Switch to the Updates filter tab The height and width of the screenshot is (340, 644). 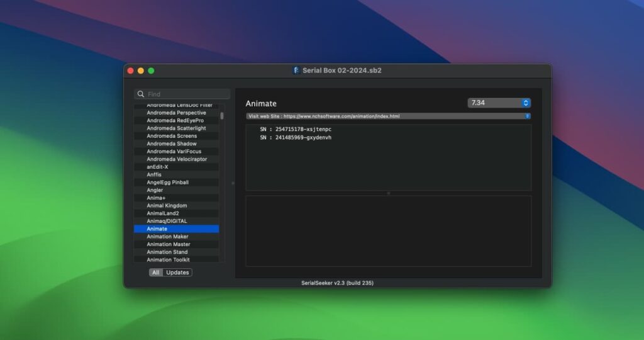[177, 273]
